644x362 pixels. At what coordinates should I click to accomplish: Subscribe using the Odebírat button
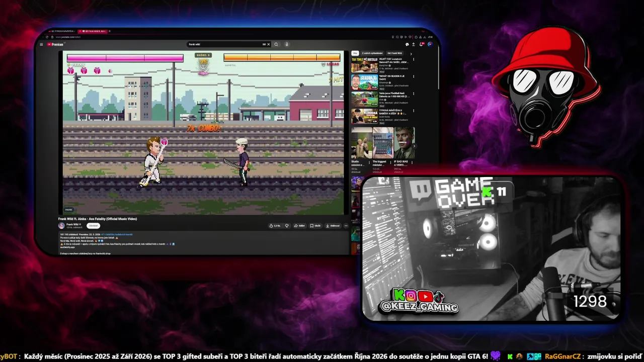pos(93,226)
